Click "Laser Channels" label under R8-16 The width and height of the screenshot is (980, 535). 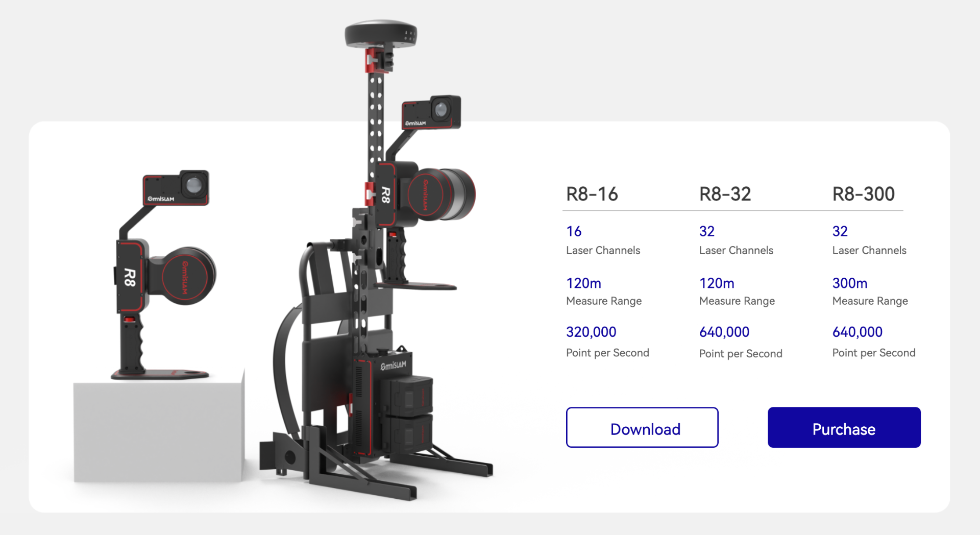[x=603, y=250]
